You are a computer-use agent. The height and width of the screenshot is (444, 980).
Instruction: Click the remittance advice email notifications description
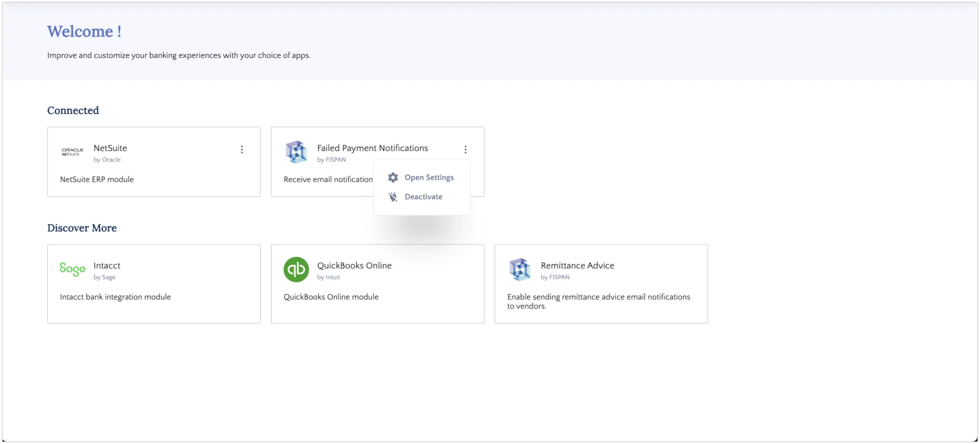[599, 302]
